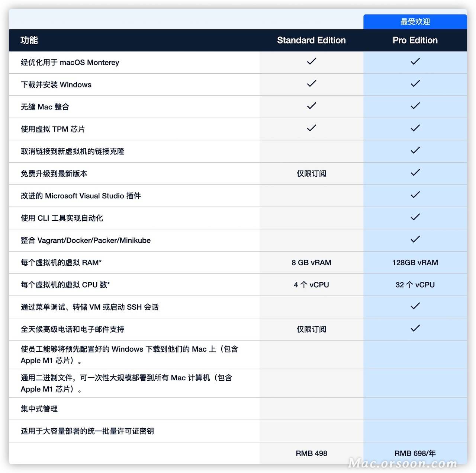Click the 使用虚拟 TPM 芯片 Pro checkmark
The image size is (476, 473).
(x=415, y=128)
